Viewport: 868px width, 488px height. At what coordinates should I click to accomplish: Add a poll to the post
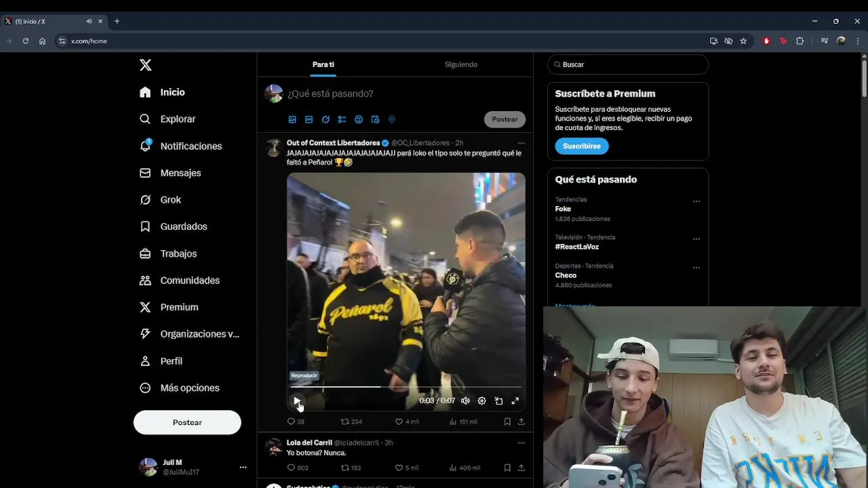pyautogui.click(x=342, y=119)
